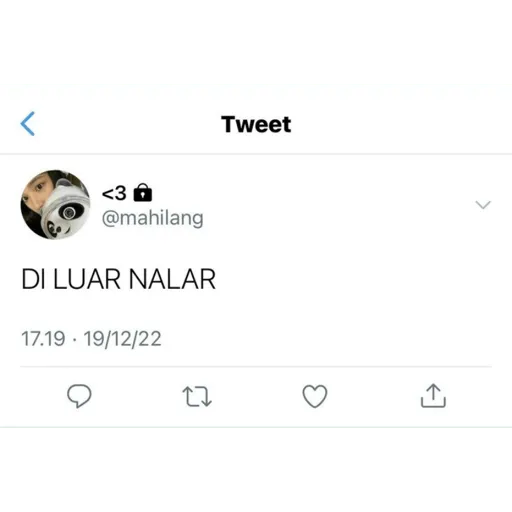Click the word LUAR in the tweet
The width and height of the screenshot is (512, 512).
tap(87, 279)
